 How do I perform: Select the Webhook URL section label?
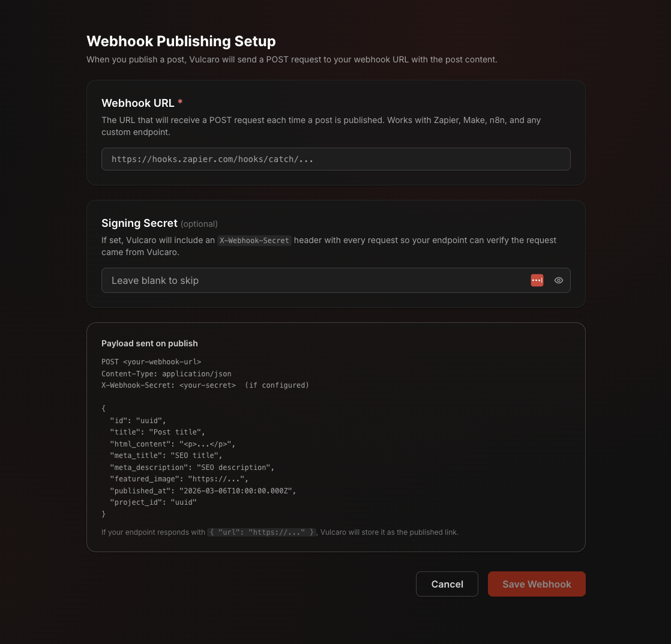pyautogui.click(x=138, y=103)
